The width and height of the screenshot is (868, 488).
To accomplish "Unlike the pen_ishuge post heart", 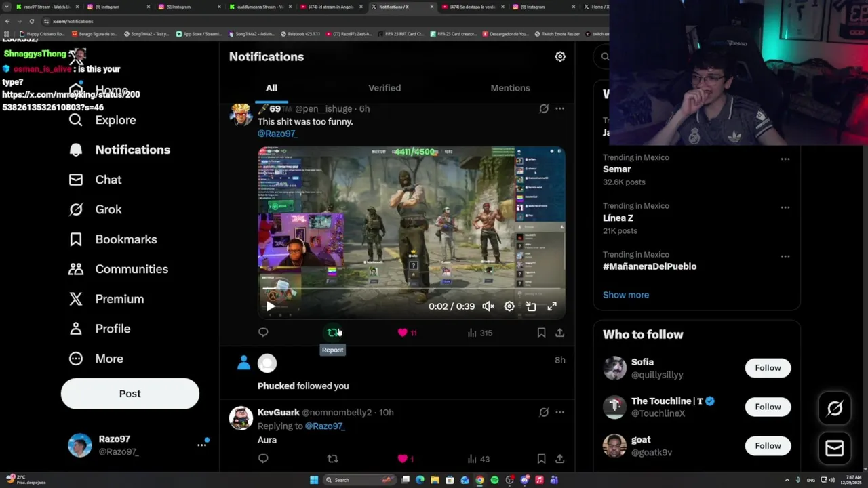I will (x=403, y=333).
